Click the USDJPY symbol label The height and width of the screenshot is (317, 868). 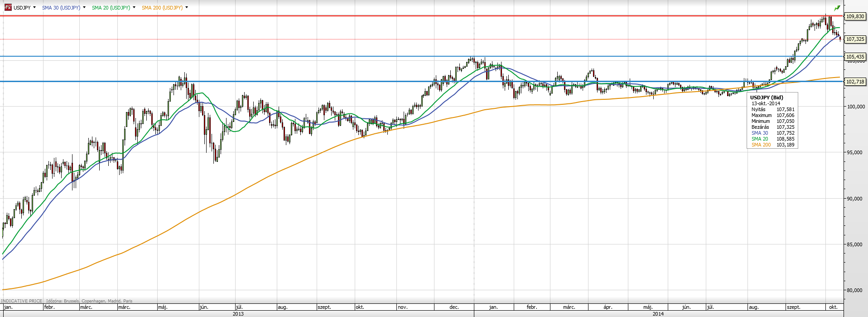[22, 8]
